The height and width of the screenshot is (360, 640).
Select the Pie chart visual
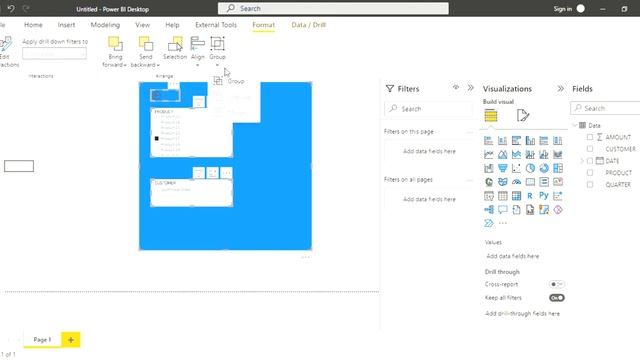coord(530,168)
